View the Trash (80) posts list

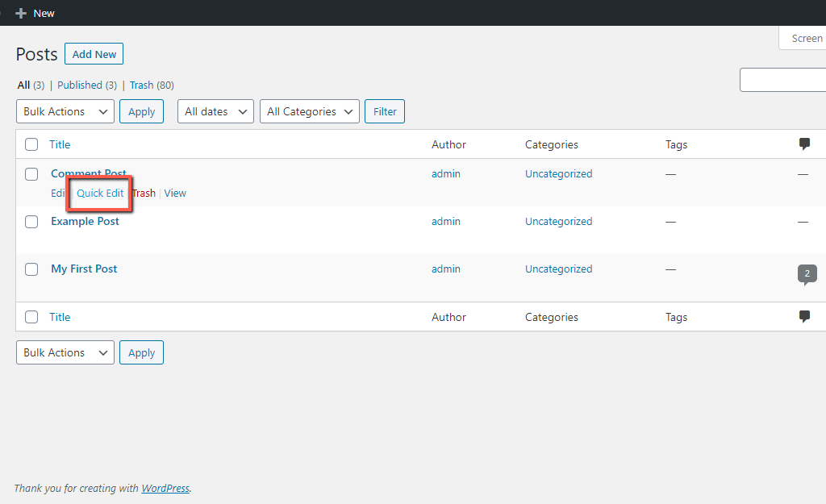[x=152, y=85]
